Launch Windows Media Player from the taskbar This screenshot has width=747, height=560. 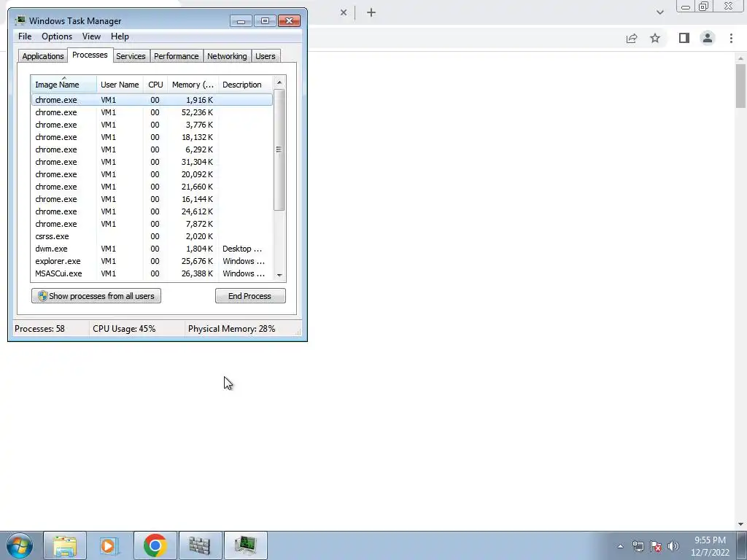(x=109, y=545)
